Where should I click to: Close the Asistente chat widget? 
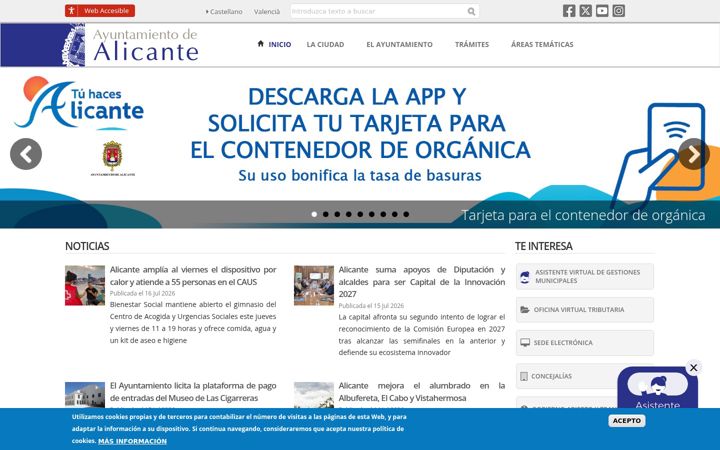[x=693, y=367]
